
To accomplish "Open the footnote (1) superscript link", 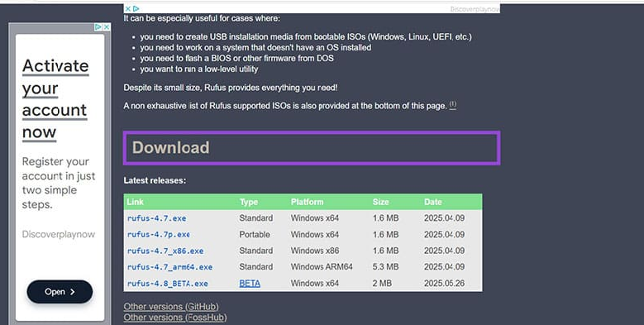I will coord(452,105).
